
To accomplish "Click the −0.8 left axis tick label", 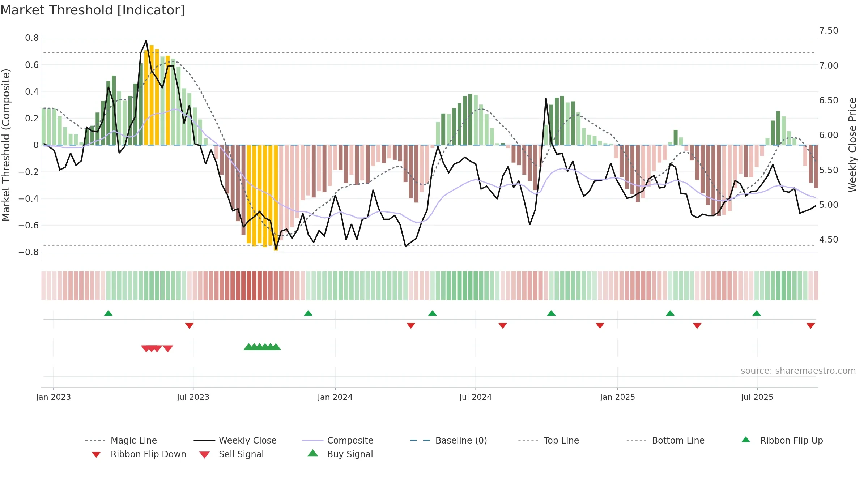I will 29,252.
